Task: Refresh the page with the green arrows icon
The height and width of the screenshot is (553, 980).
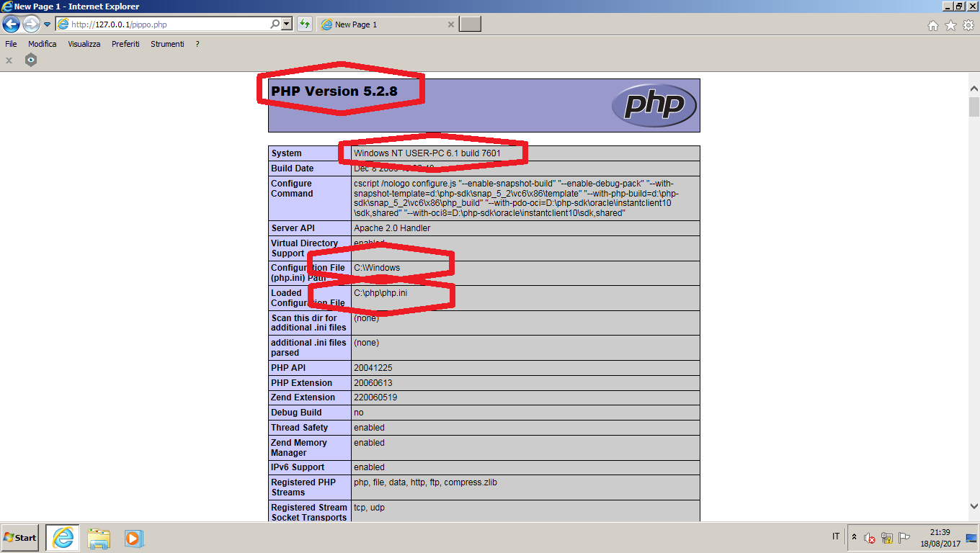Action: point(305,24)
